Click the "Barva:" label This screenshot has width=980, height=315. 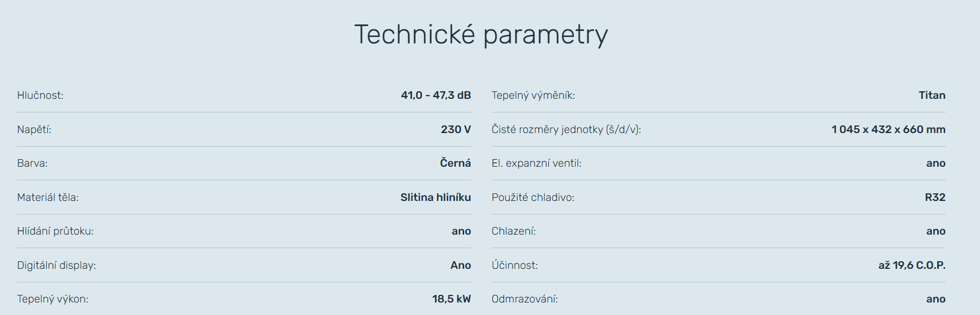(x=33, y=163)
